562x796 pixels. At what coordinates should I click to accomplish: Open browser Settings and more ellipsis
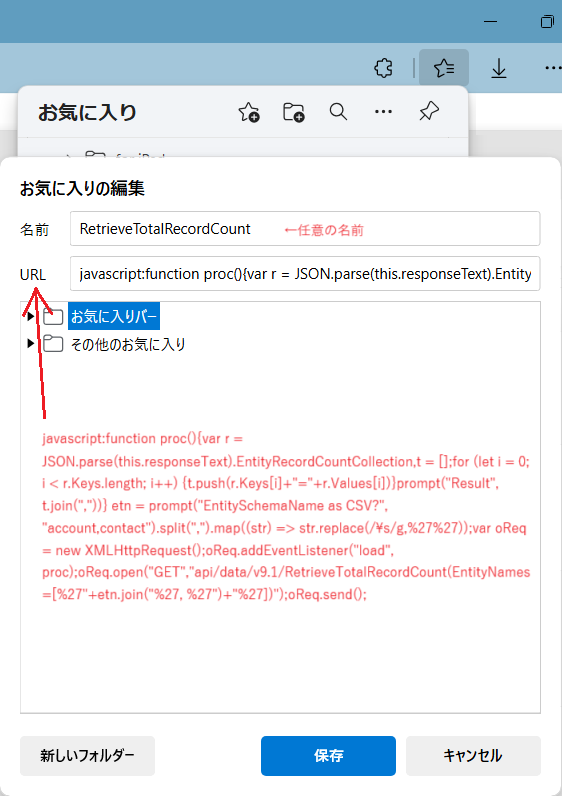pyautogui.click(x=552, y=68)
